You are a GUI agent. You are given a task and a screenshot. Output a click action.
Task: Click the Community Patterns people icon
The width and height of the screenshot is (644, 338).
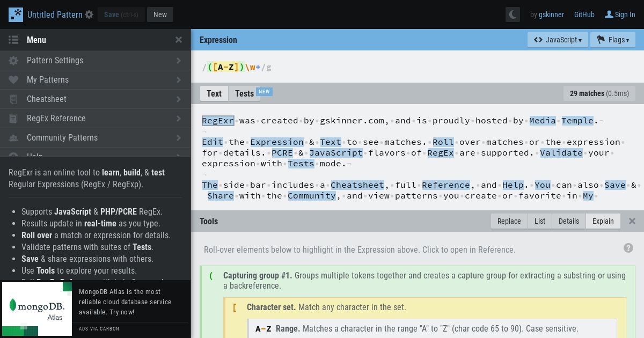click(13, 138)
